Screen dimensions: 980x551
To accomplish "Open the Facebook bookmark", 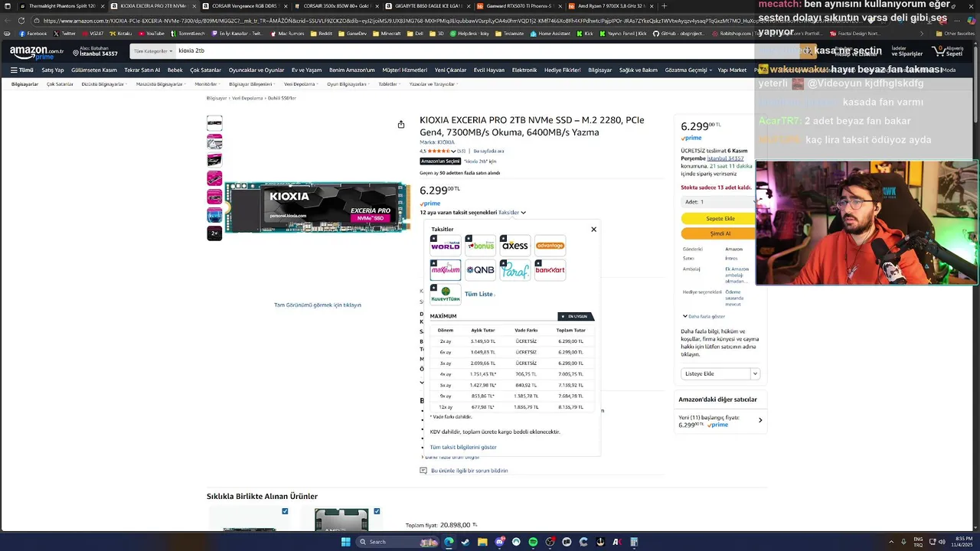I will pos(33,34).
